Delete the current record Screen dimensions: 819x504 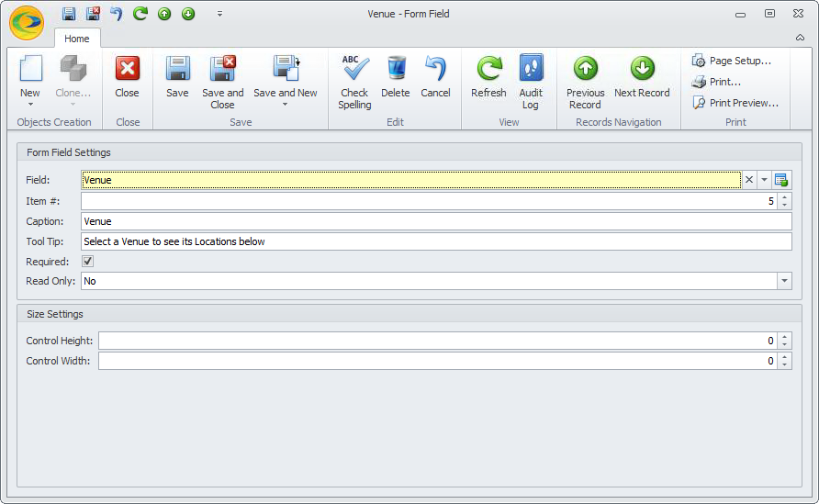point(396,76)
